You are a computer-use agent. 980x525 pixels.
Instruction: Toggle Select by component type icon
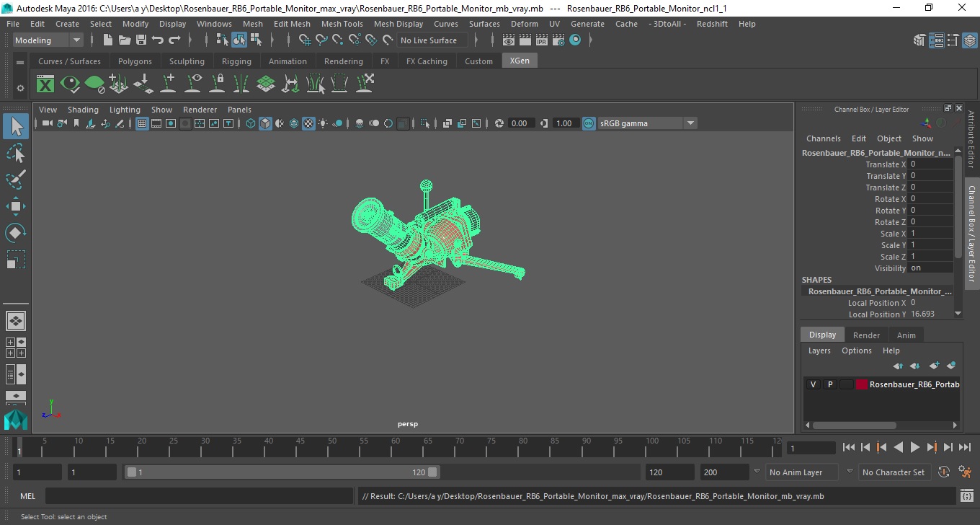coord(256,40)
